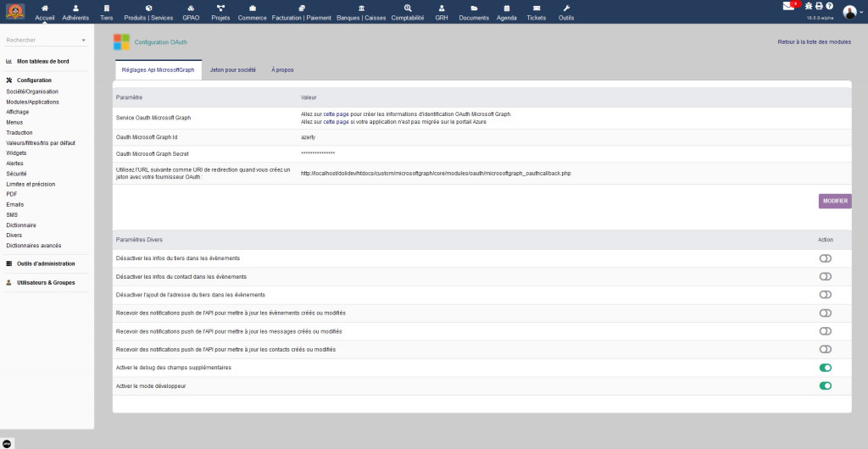Enable push notifications for messages

click(826, 331)
